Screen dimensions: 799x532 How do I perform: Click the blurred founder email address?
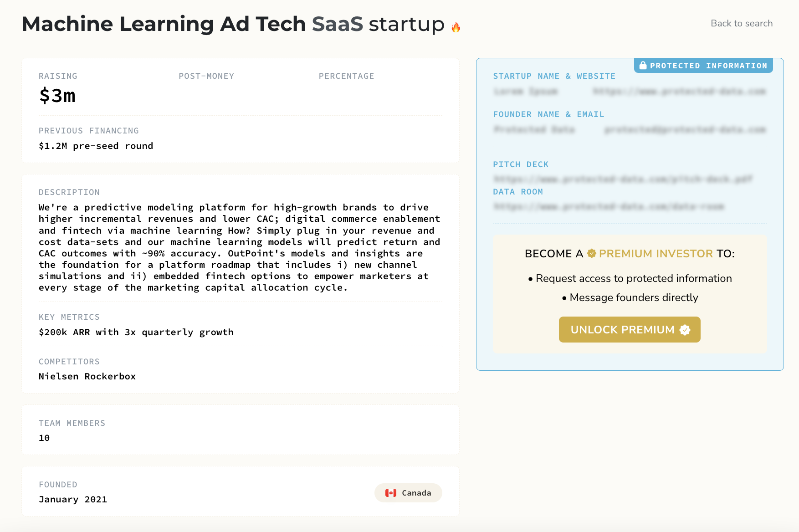685,129
